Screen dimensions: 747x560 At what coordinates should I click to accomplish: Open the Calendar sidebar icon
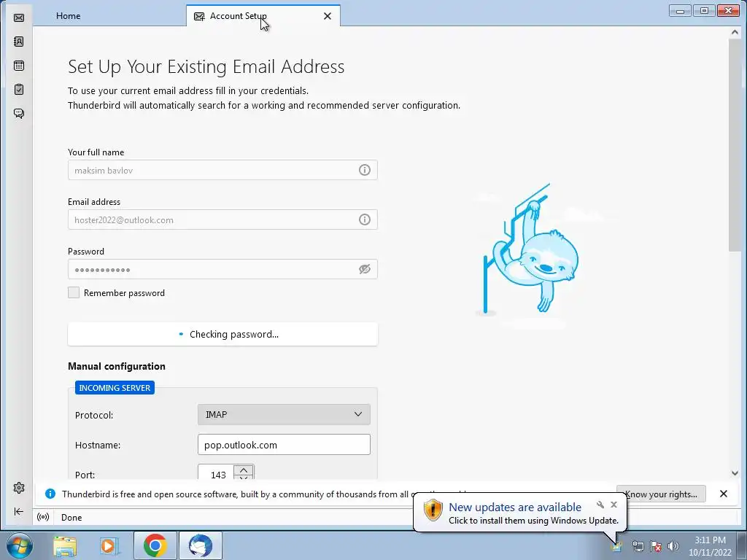click(x=19, y=66)
